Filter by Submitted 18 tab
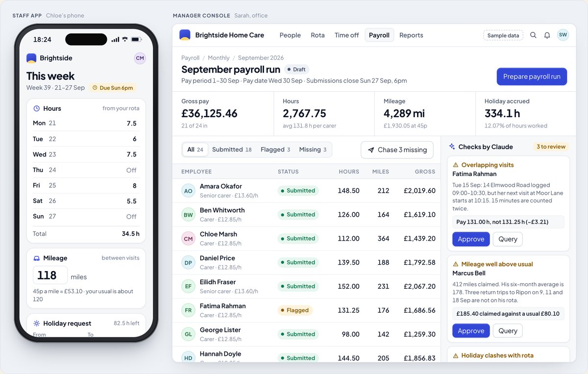 [x=232, y=150]
